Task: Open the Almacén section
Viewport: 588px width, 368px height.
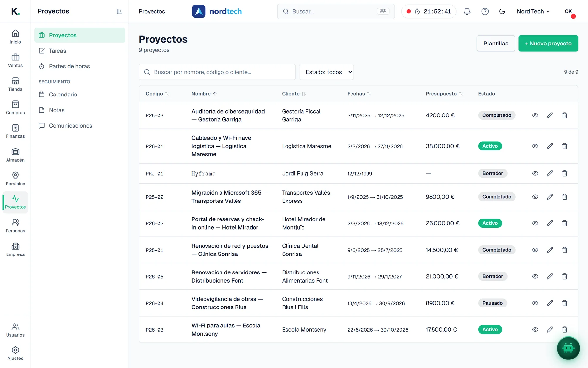Action: point(15,155)
